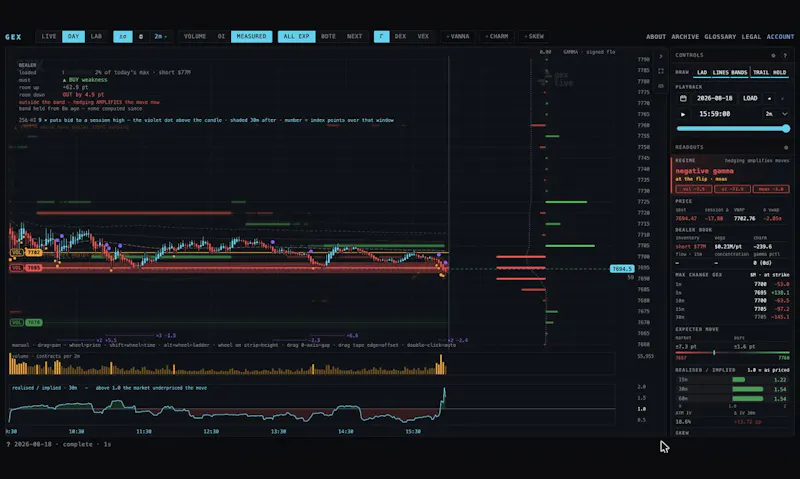Open the 2m interval dropdown in toolbar
This screenshot has height=479, width=800.
click(x=160, y=36)
